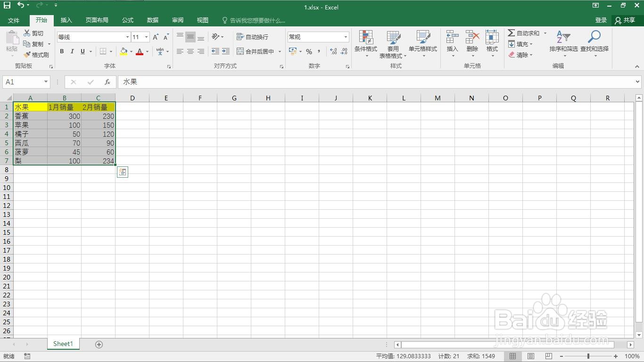The image size is (644, 362).
Task: Open the font name dropdown (等线)
Action: (x=127, y=37)
